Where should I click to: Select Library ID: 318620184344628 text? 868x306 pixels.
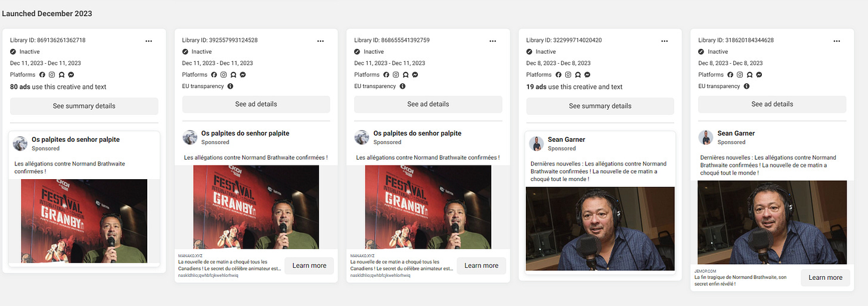click(736, 40)
